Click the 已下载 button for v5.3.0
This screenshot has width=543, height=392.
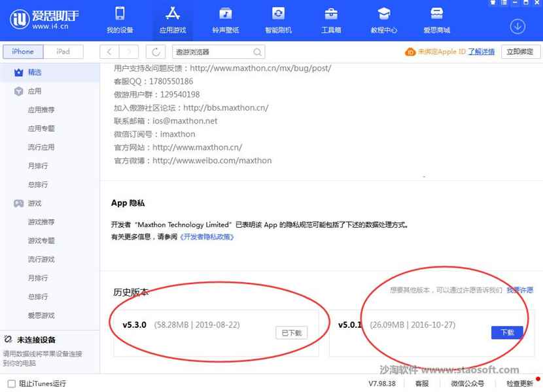coord(292,333)
